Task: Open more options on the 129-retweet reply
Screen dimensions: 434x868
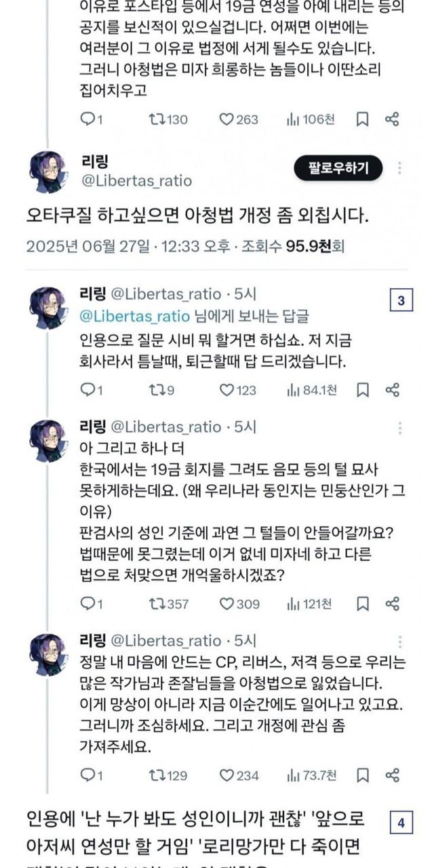Action: point(400,642)
